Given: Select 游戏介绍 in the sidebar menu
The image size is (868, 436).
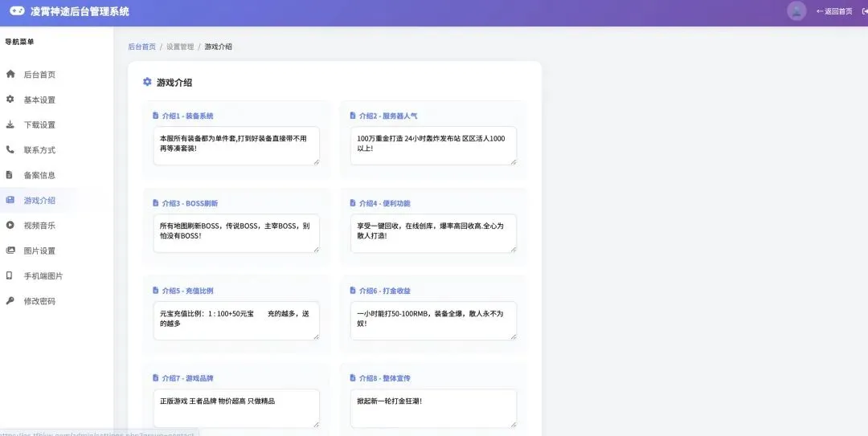Looking at the screenshot, I should point(39,200).
